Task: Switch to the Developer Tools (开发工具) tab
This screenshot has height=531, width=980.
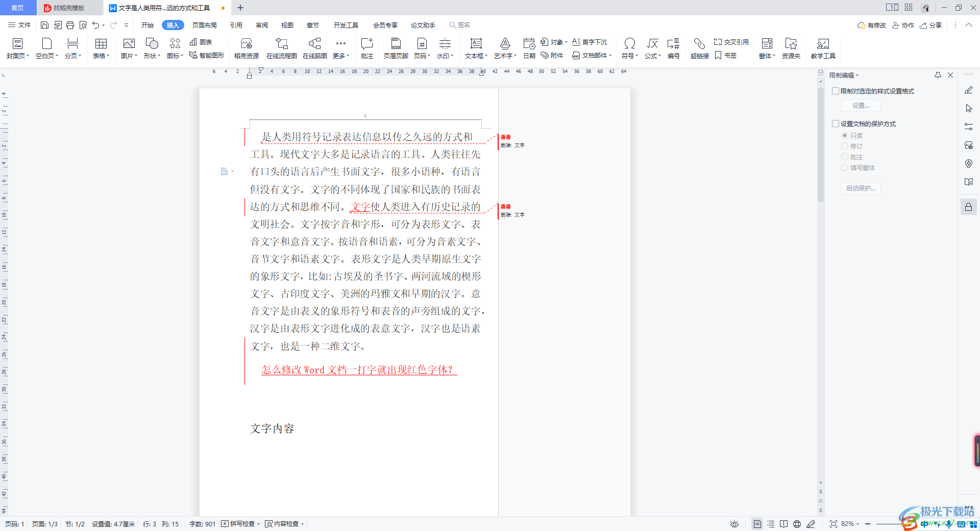Action: coord(346,25)
